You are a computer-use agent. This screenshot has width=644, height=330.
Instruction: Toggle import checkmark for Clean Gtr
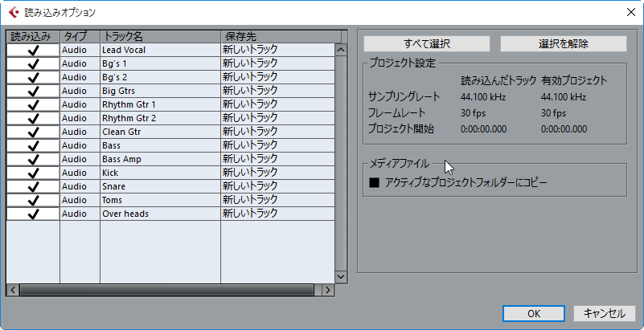pyautogui.click(x=33, y=132)
